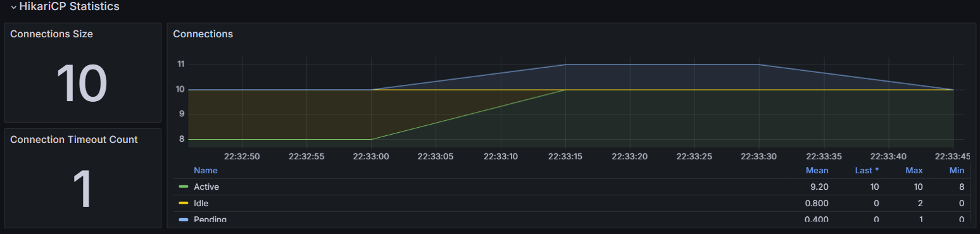Select the Connection Timeout Count value 1
Image resolution: width=980 pixels, height=234 pixels.
click(x=82, y=188)
